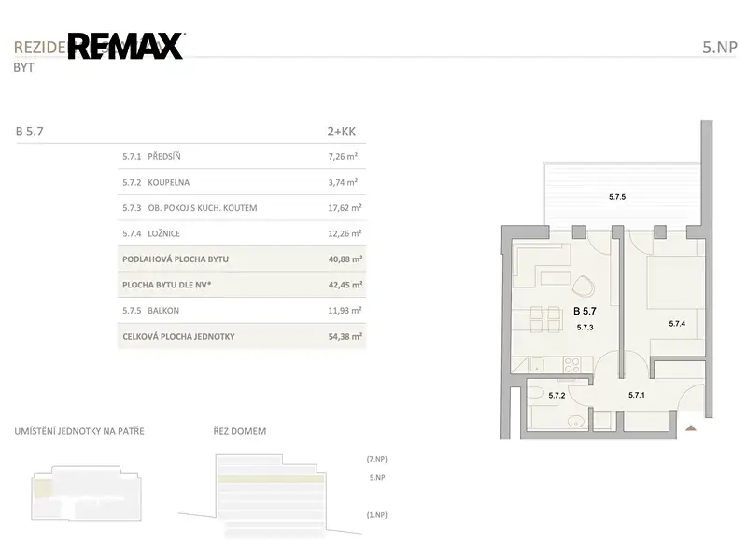
Task: Click the B 5.7 label on floor plan
Action: tap(585, 311)
